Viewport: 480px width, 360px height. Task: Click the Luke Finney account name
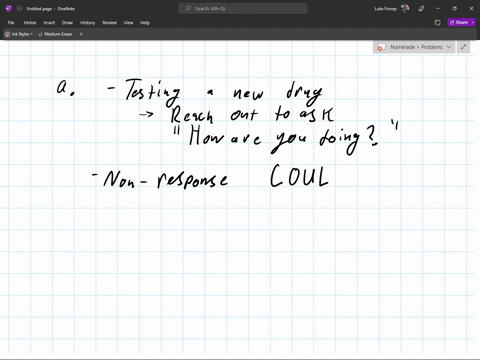(x=385, y=9)
